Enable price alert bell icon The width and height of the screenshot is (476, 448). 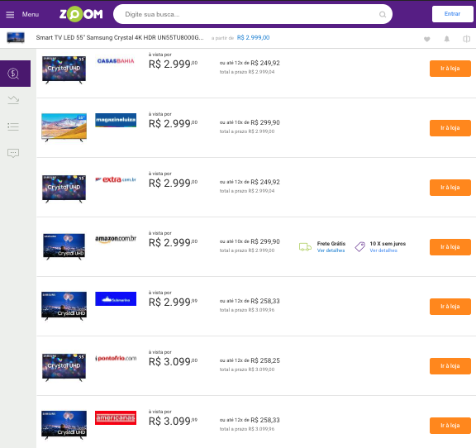(x=446, y=39)
